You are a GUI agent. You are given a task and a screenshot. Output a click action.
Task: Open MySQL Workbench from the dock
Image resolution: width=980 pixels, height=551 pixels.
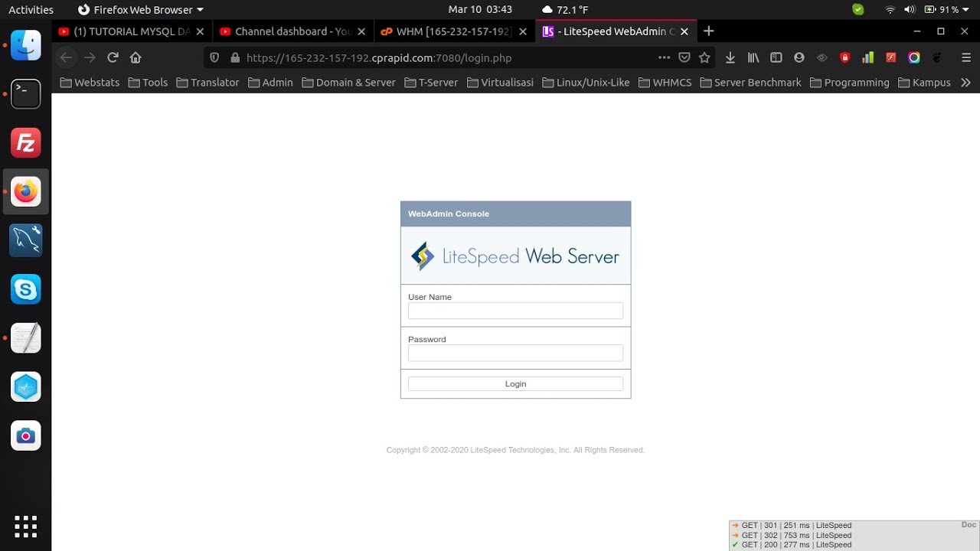click(x=26, y=240)
